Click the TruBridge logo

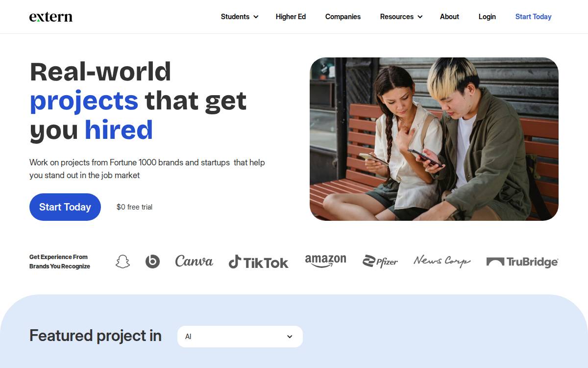pos(522,262)
